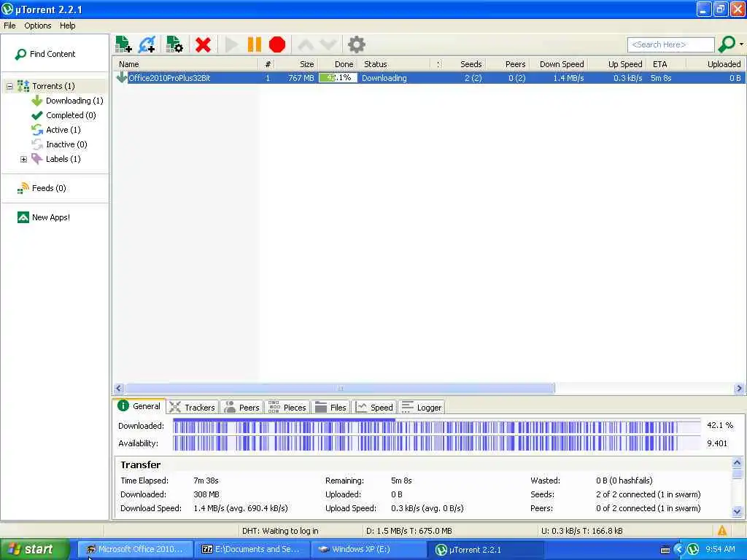Open Preferences via the gear icon
Image resolution: width=747 pixels, height=560 pixels.
[x=356, y=44]
